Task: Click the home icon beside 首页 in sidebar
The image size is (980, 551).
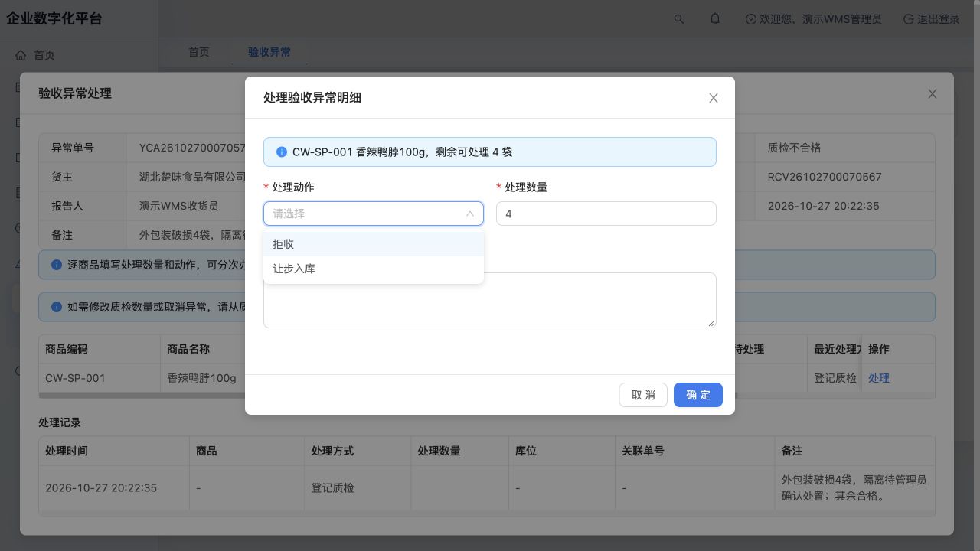Action: tap(21, 55)
